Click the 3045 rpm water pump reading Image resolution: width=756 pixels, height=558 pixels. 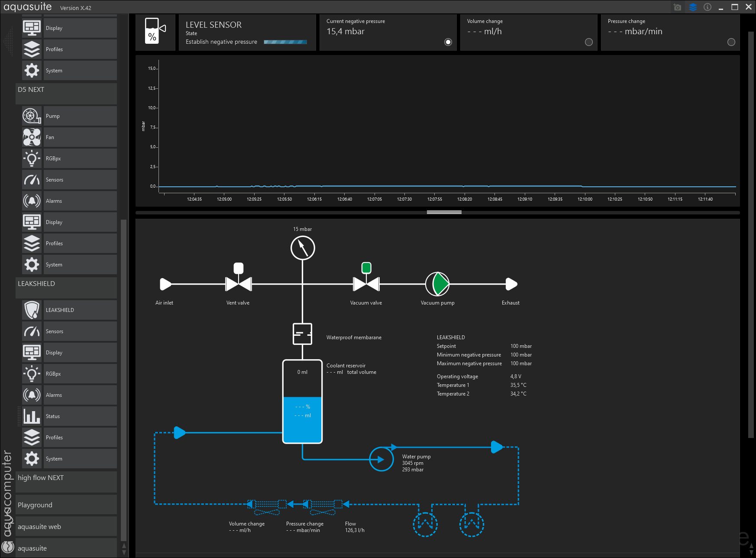click(413, 463)
